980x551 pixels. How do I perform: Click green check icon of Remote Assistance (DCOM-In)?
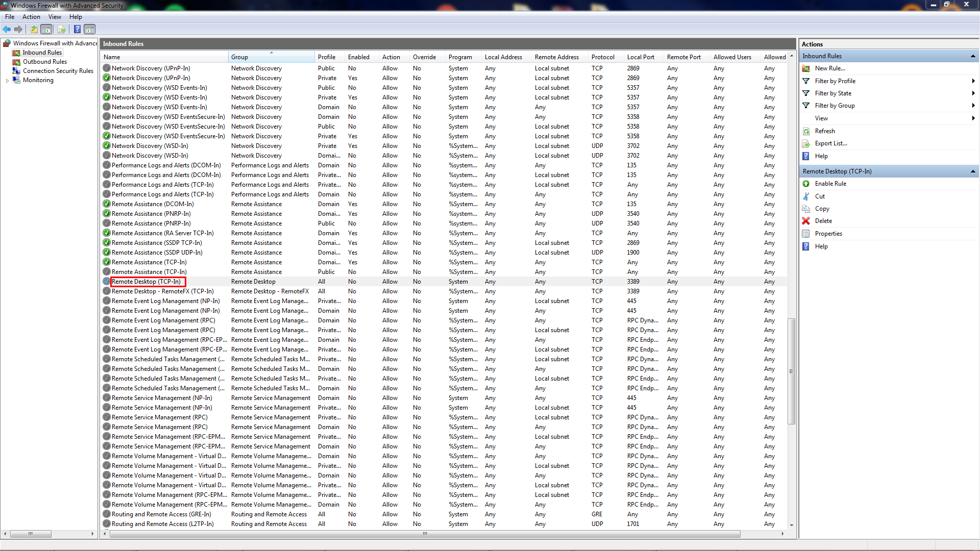tap(107, 204)
